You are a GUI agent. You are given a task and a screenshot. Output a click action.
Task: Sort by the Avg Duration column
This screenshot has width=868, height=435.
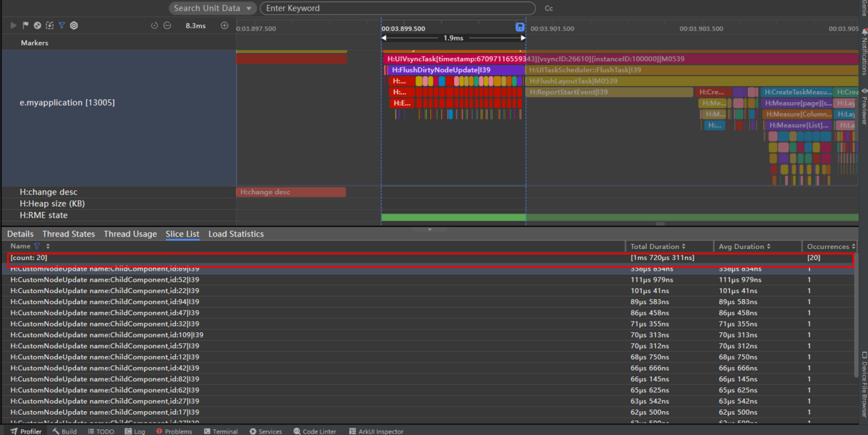pos(744,247)
